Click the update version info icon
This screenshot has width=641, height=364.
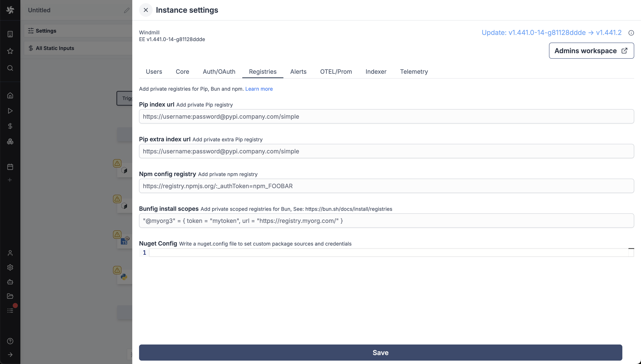click(x=631, y=33)
